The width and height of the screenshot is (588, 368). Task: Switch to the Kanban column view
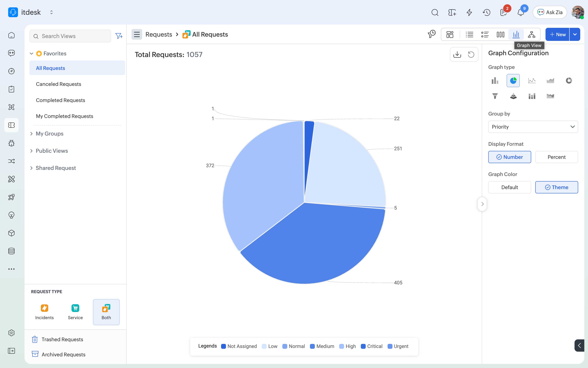click(x=501, y=35)
